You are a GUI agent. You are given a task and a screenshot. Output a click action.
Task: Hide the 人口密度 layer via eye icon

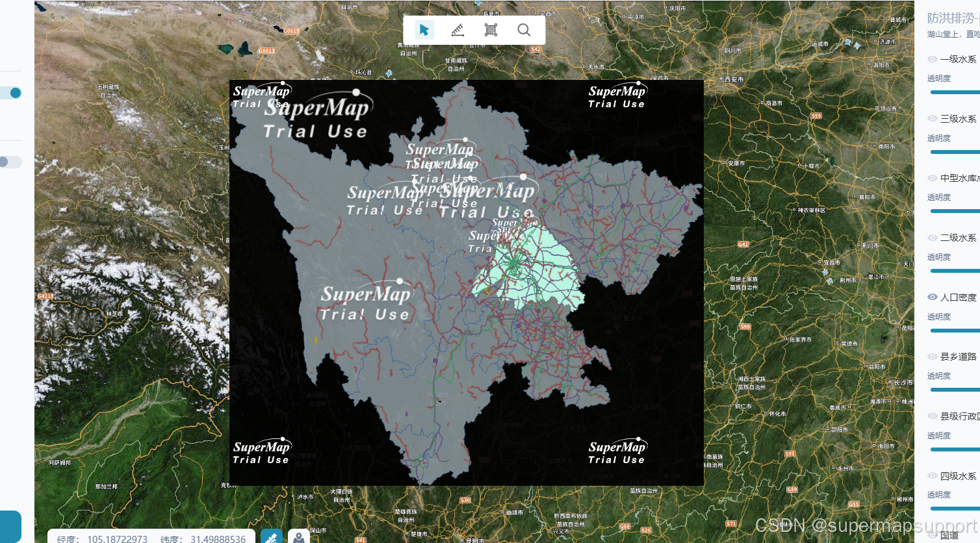pyautogui.click(x=933, y=297)
